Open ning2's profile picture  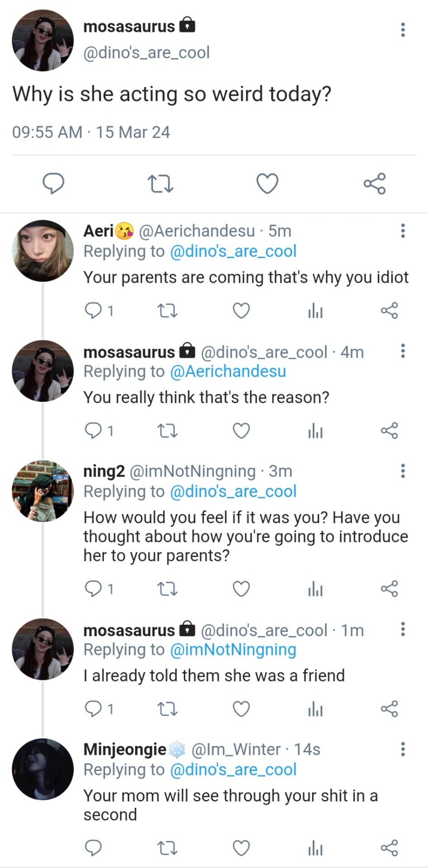42,491
